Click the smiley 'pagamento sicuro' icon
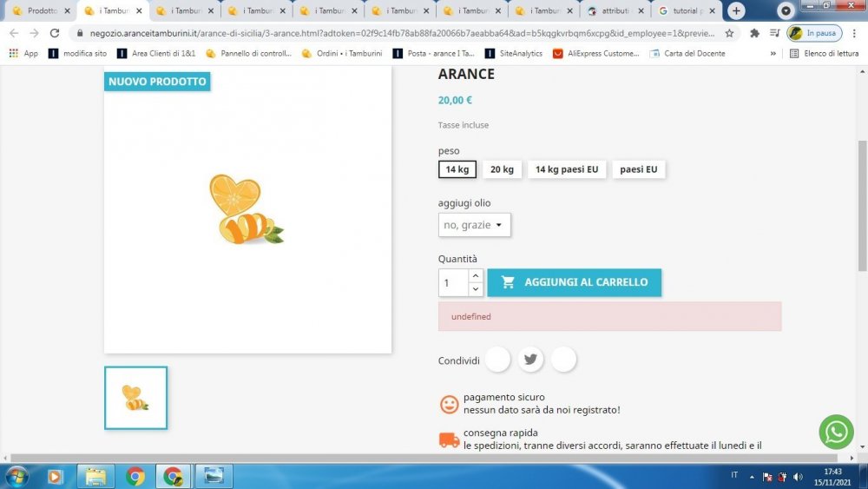The width and height of the screenshot is (868, 489). pos(449,404)
